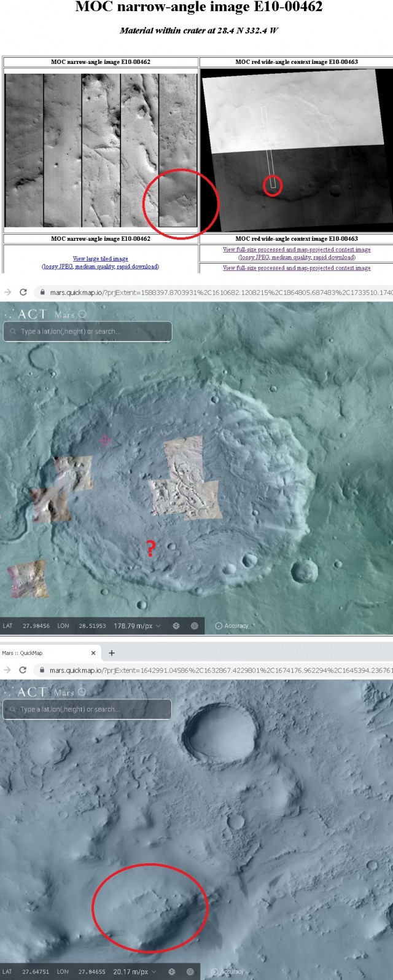Click Accuracy button in the 20.17 m/px status bar

coord(227,972)
